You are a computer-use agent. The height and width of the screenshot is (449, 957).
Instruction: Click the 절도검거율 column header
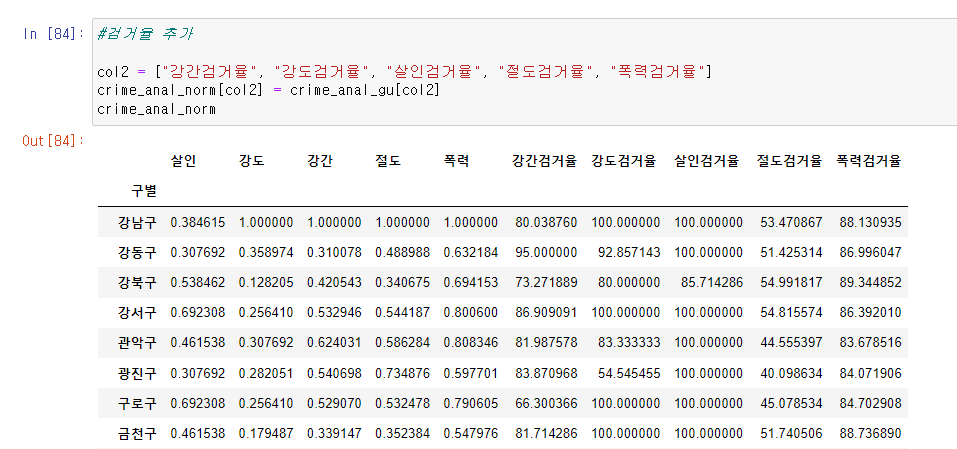pyautogui.click(x=790, y=161)
